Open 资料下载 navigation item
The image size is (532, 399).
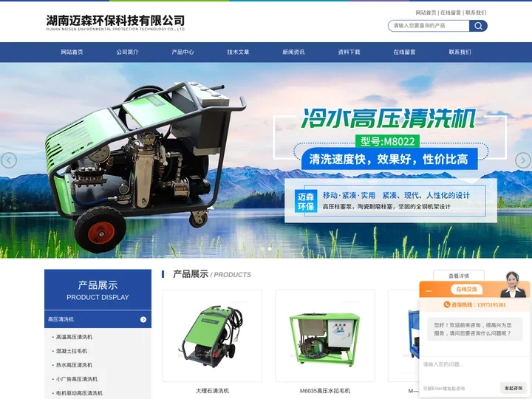click(x=349, y=52)
